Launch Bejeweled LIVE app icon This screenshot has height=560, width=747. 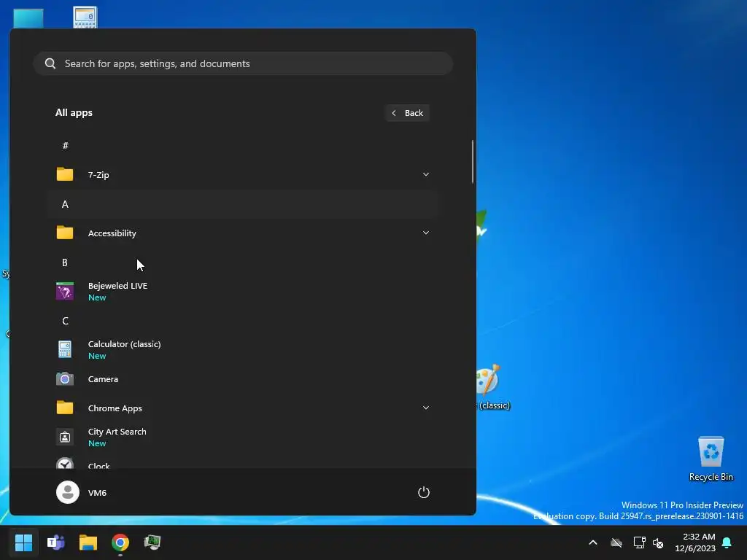click(65, 291)
